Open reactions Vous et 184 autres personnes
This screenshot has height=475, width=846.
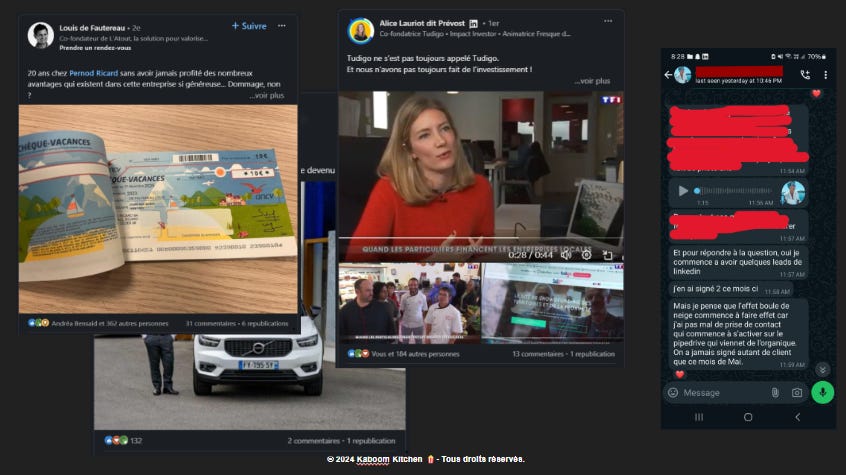pos(404,354)
